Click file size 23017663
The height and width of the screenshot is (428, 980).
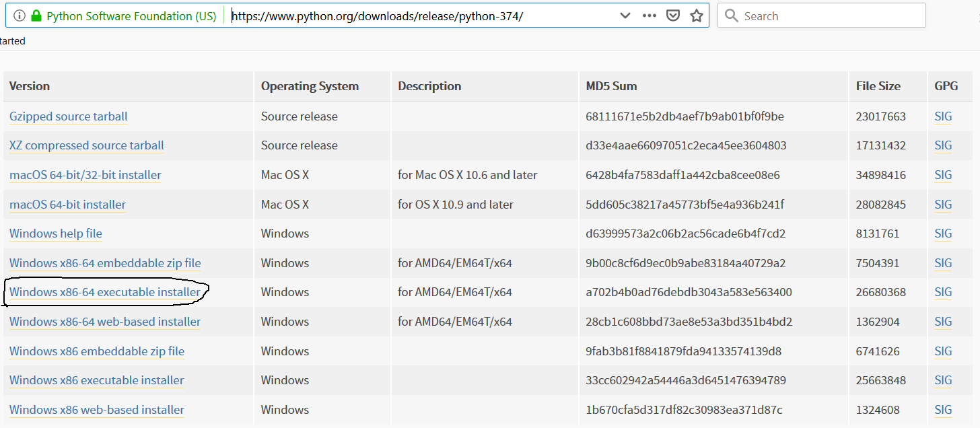[x=881, y=116]
